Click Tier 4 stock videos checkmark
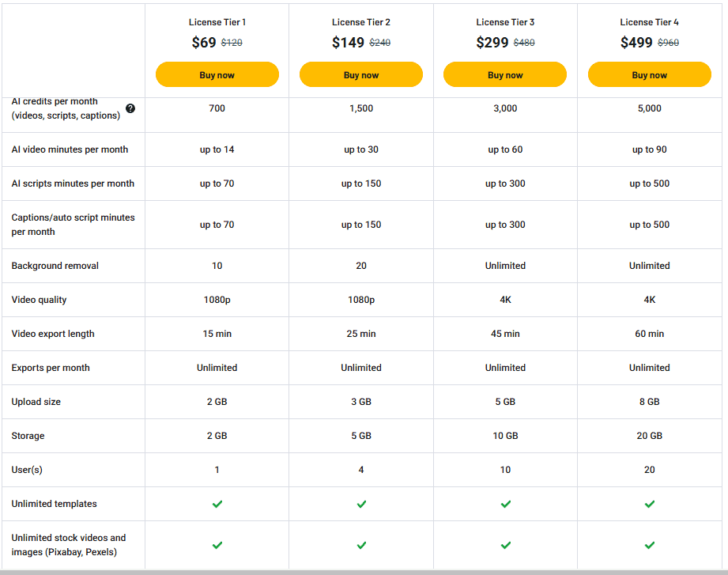Image resolution: width=728 pixels, height=575 pixels. click(650, 545)
